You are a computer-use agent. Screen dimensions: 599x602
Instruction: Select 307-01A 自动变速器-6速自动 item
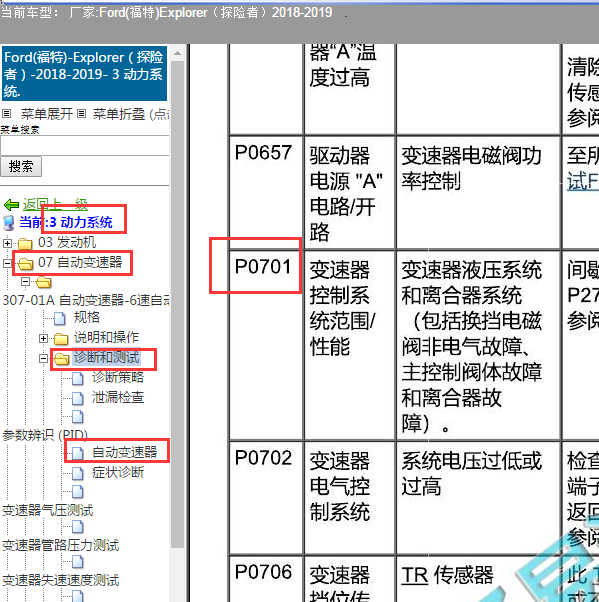click(x=86, y=300)
